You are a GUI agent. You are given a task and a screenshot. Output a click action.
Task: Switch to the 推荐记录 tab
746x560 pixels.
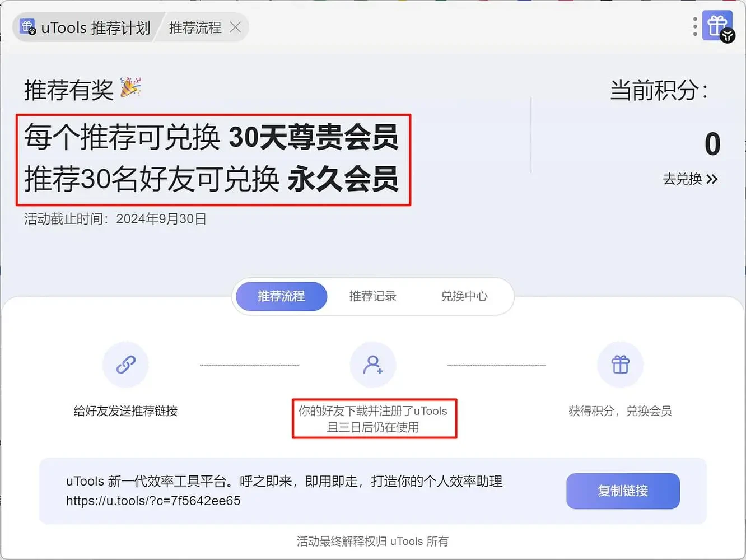coord(372,296)
